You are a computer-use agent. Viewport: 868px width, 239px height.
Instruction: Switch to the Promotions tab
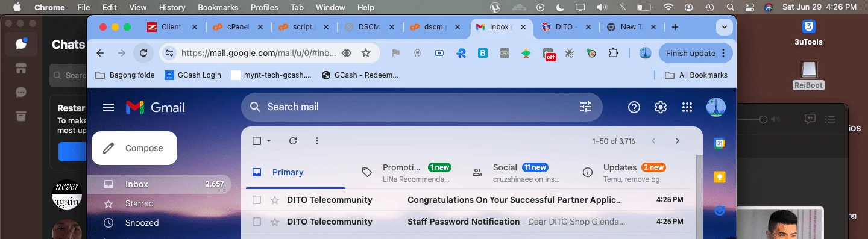(x=406, y=172)
